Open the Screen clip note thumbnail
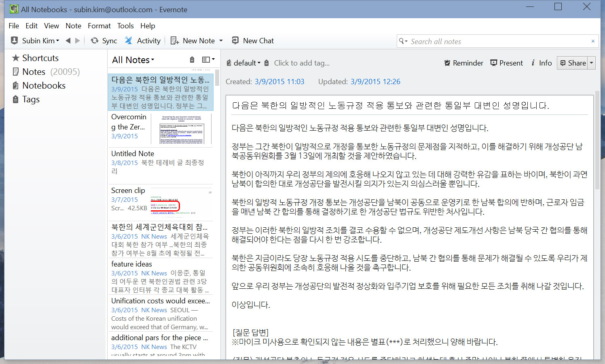The width and height of the screenshot is (605, 364). (181, 204)
